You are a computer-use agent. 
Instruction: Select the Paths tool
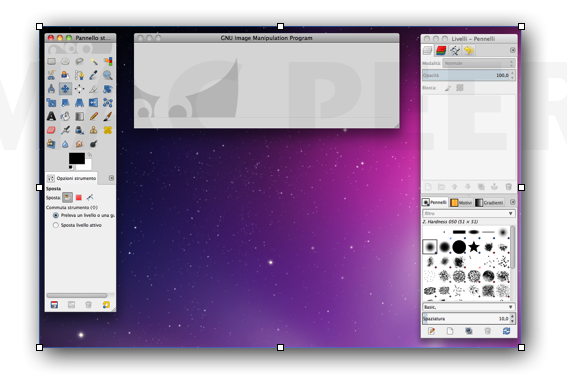click(79, 75)
